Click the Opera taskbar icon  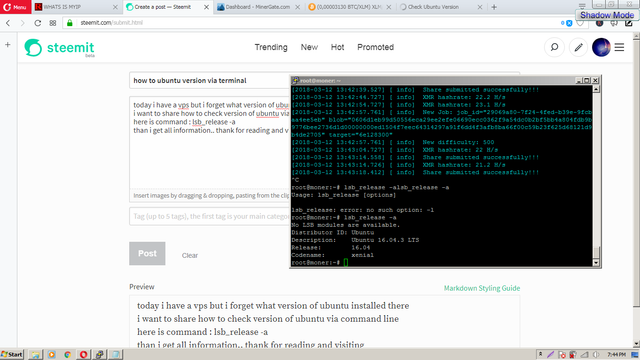coord(83,354)
